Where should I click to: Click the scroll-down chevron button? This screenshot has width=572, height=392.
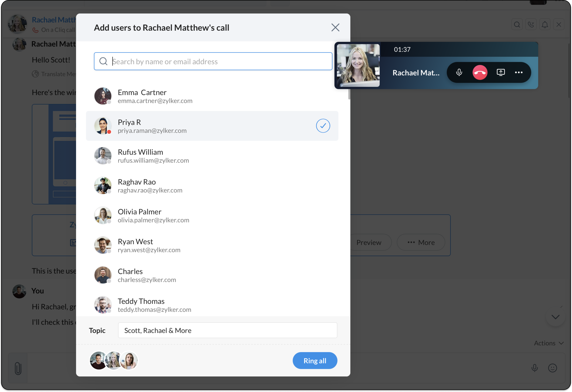point(555,317)
